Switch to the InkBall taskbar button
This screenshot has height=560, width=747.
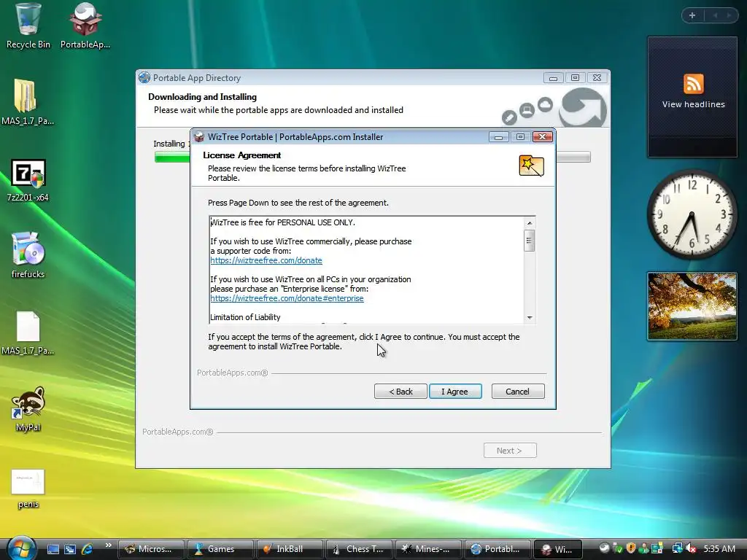click(289, 549)
